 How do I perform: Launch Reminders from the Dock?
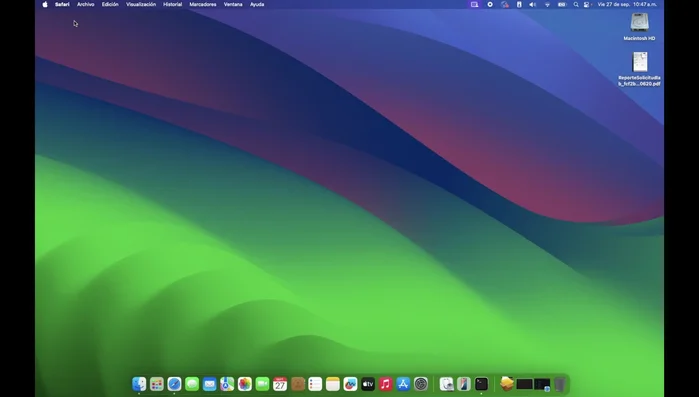(315, 384)
